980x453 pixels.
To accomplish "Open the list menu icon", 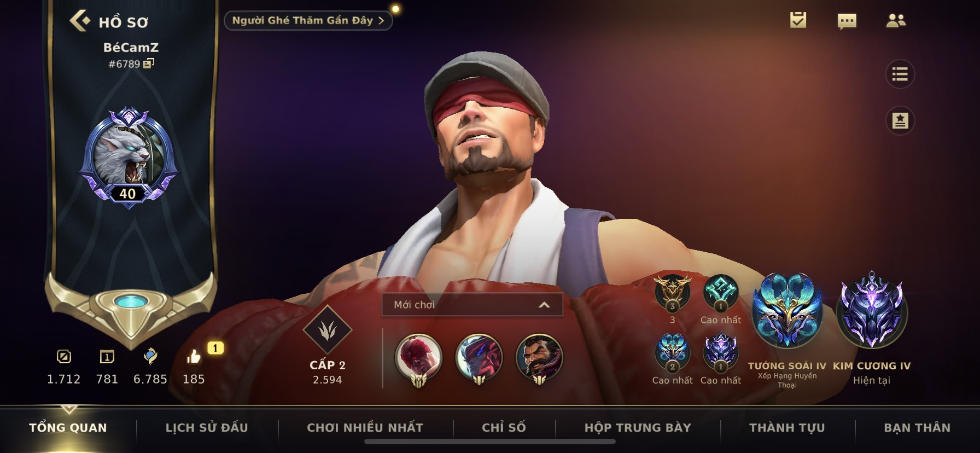I will click(900, 74).
